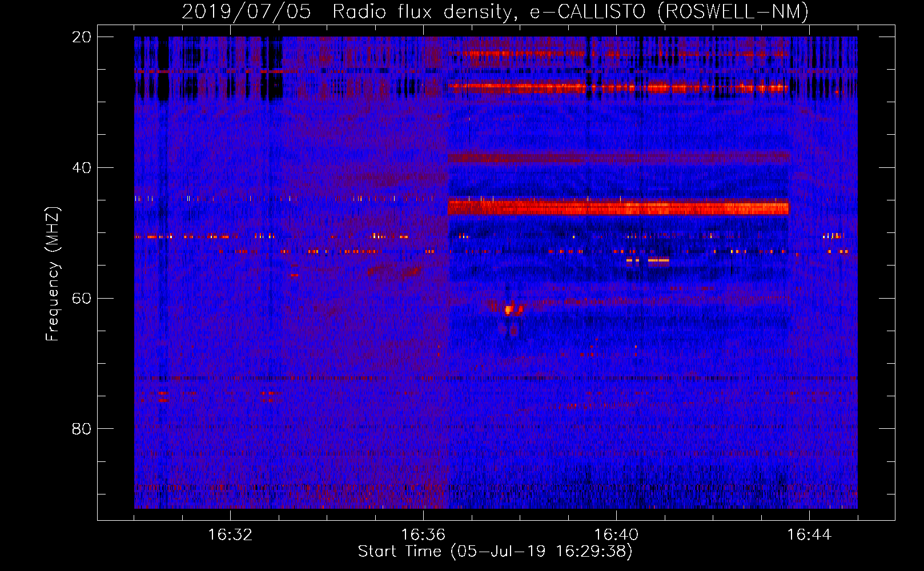Select the 16:36 time tick label

coord(423,535)
